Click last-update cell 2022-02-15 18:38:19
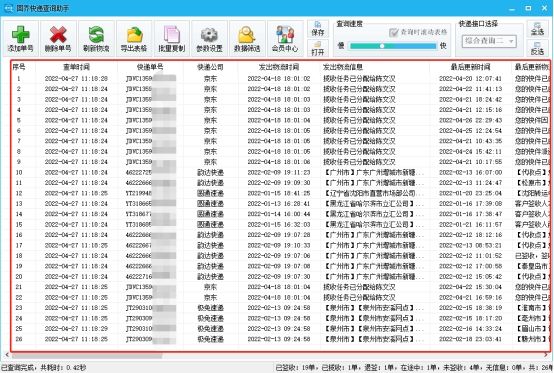554x373 pixels. pos(470,308)
